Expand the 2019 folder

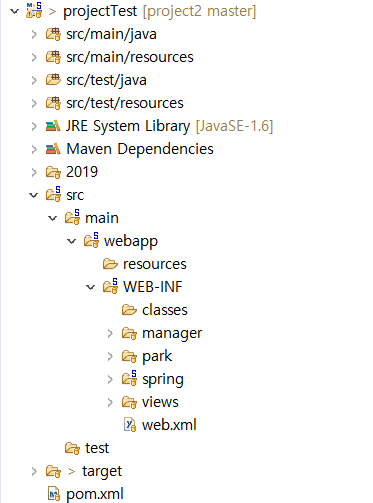pyautogui.click(x=34, y=172)
